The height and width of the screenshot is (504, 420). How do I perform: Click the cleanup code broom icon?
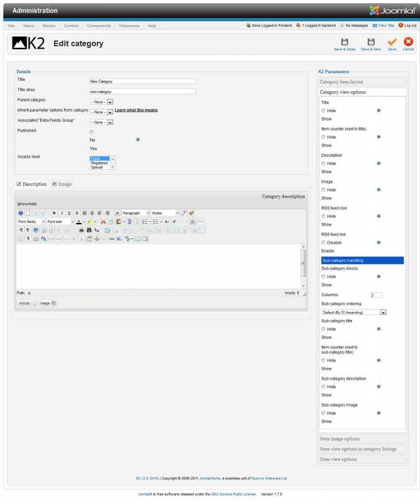click(x=191, y=213)
